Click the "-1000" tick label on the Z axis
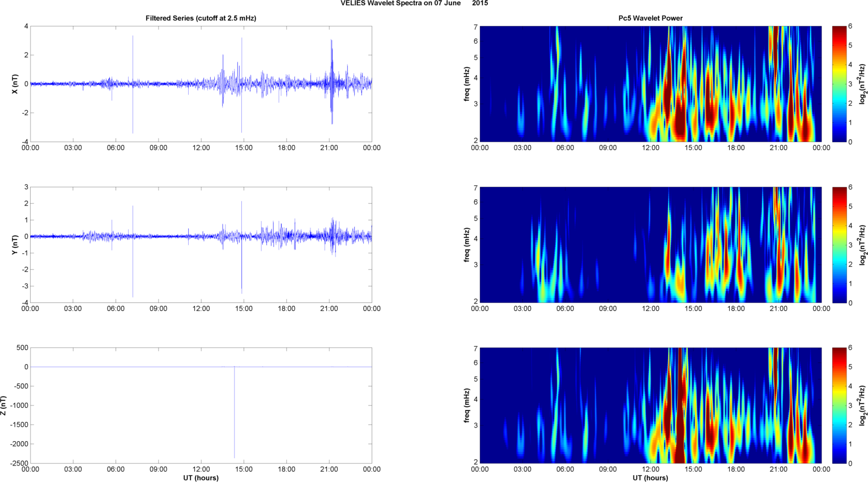 (x=19, y=406)
